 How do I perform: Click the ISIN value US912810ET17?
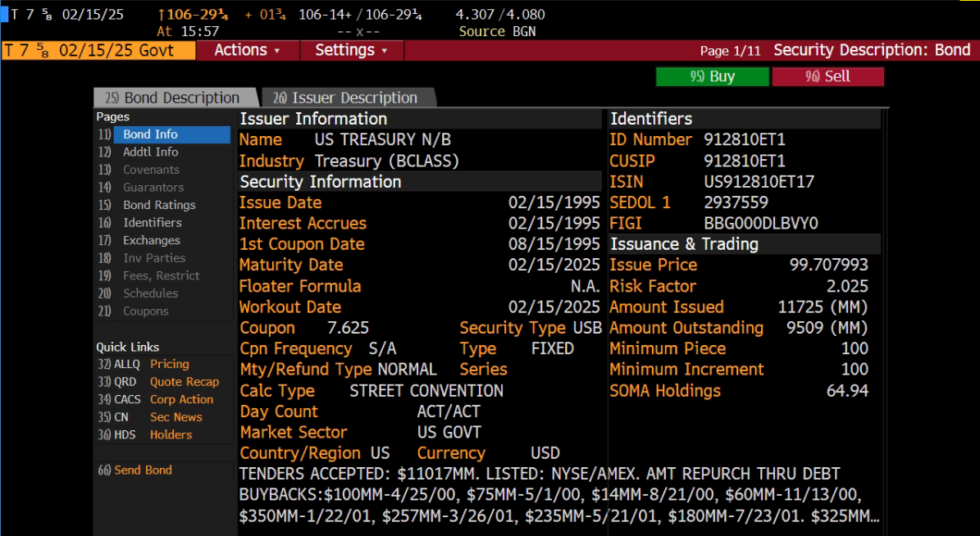[759, 182]
